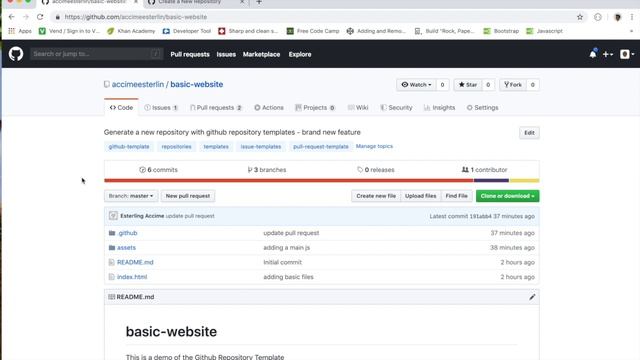
Task: Click the site lock icon in address bar
Action: (x=58, y=17)
